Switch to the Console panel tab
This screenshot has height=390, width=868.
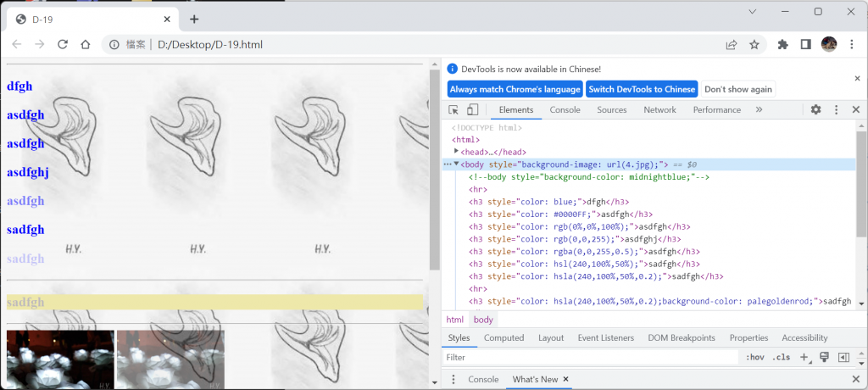point(565,109)
